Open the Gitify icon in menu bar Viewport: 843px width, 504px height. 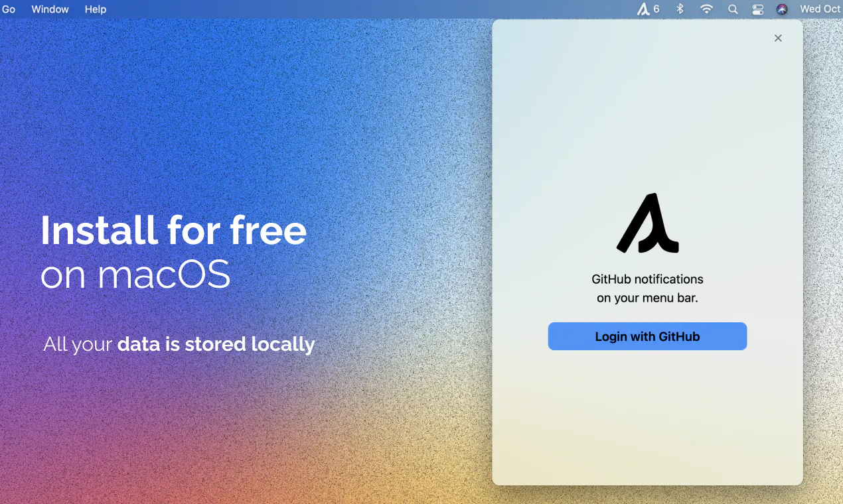point(643,9)
